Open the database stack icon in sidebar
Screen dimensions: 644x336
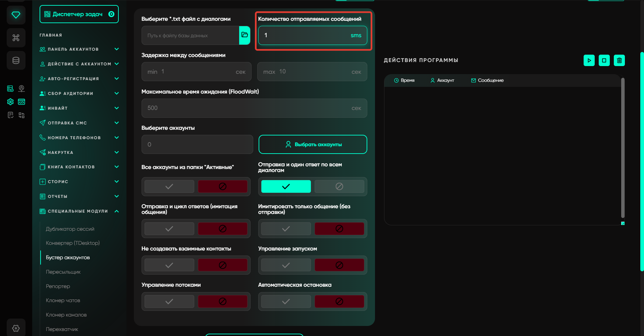coord(16,61)
